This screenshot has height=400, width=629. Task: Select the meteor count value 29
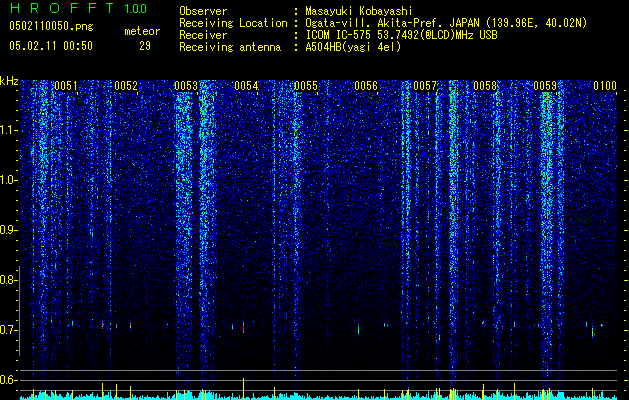point(145,46)
